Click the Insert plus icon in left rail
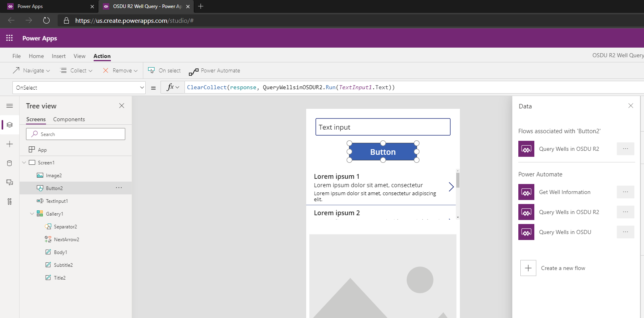644x318 pixels. point(10,144)
